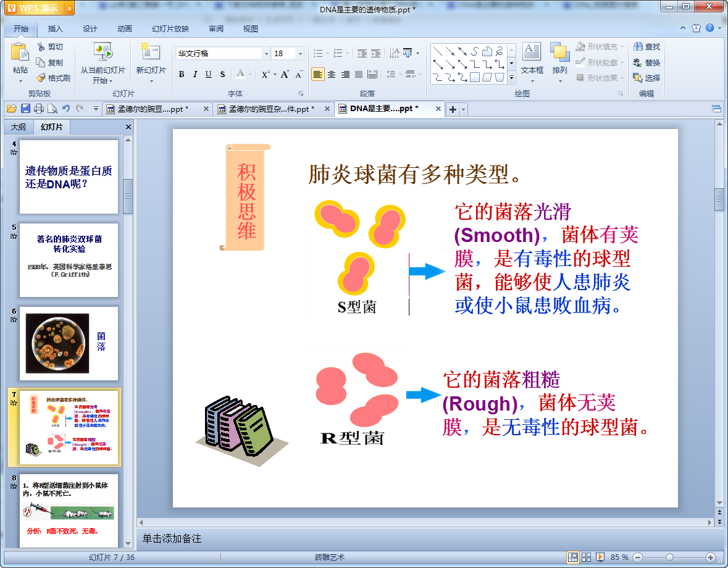Enable left text alignment
728x568 pixels.
(317, 74)
